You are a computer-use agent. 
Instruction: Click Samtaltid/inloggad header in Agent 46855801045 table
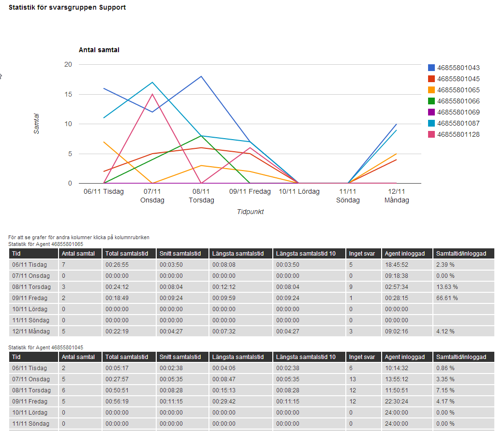[464, 357]
